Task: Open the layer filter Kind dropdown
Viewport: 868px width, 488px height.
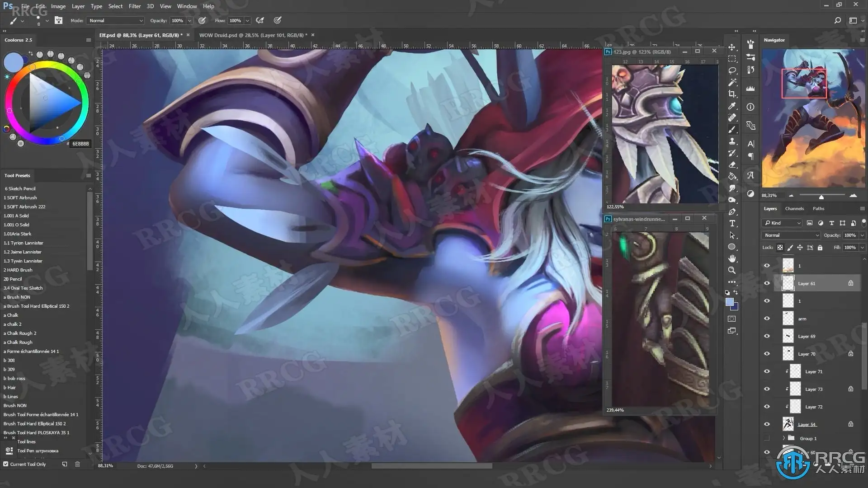Action: pos(782,223)
